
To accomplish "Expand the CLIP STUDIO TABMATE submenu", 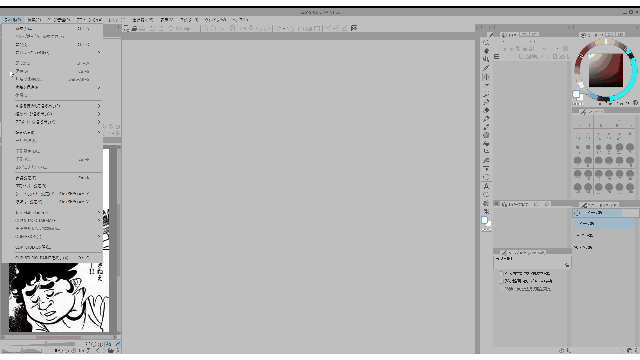I will 52,220.
